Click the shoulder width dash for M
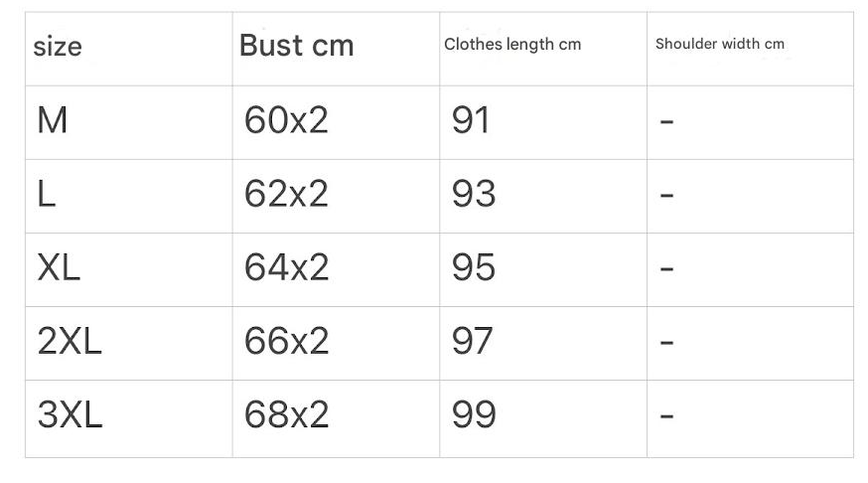Image resolution: width=868 pixels, height=483 pixels. click(666, 122)
